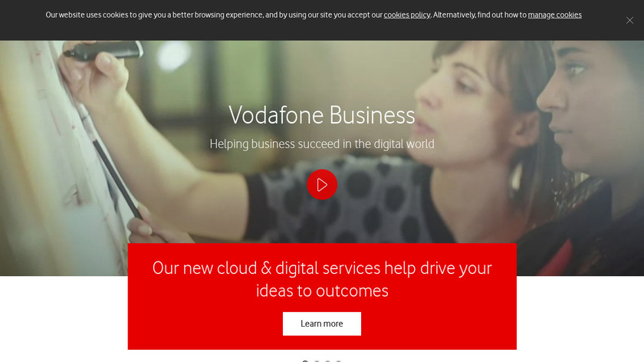The image size is (644, 362).
Task: Click the marker pen in the hero image
Action: pyautogui.click(x=103, y=51)
